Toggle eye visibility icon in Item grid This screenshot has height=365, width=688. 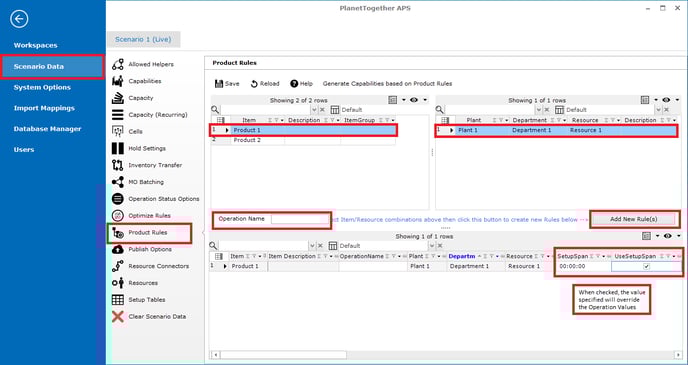[414, 100]
